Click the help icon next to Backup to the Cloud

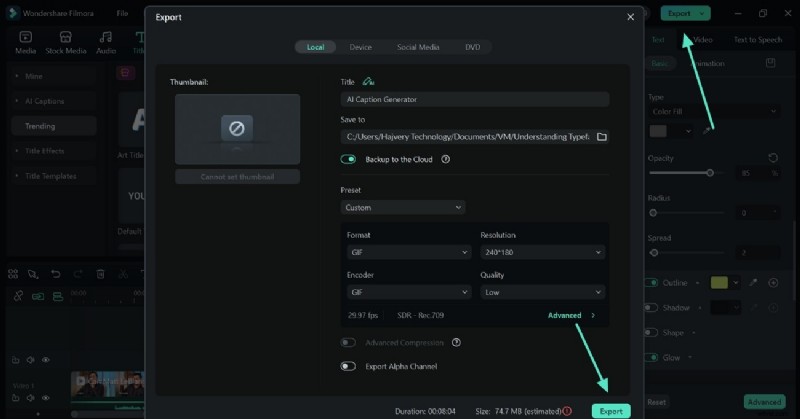tap(445, 159)
